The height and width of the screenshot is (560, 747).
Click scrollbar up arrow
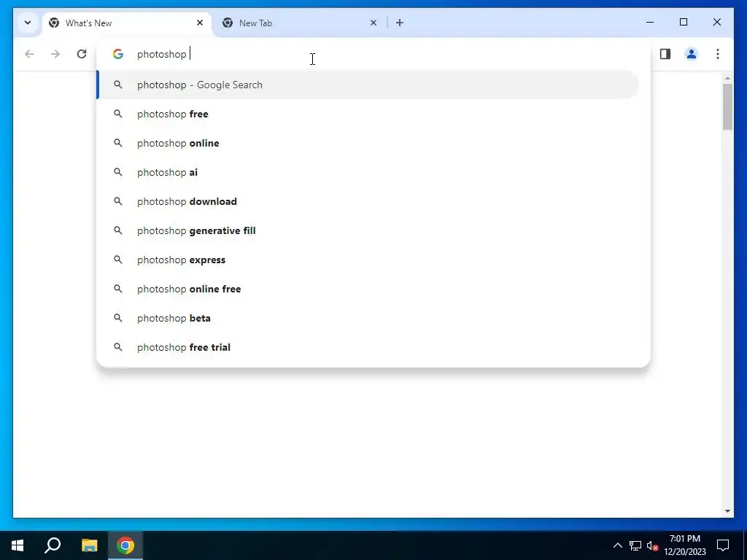click(x=727, y=77)
